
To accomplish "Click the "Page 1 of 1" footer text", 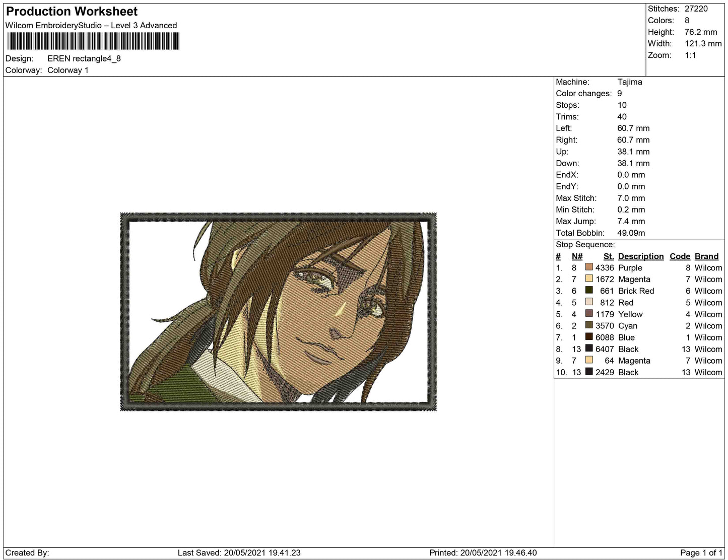I will coord(701,552).
